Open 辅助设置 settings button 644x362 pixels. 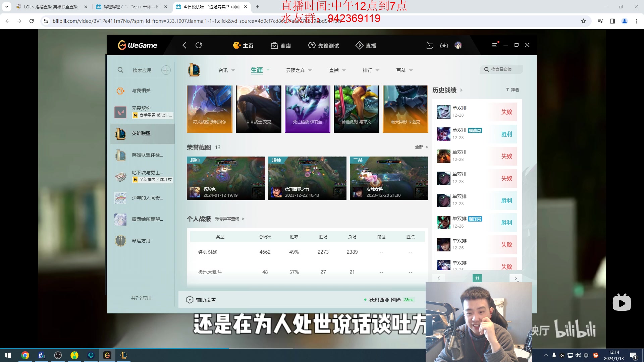pyautogui.click(x=201, y=300)
